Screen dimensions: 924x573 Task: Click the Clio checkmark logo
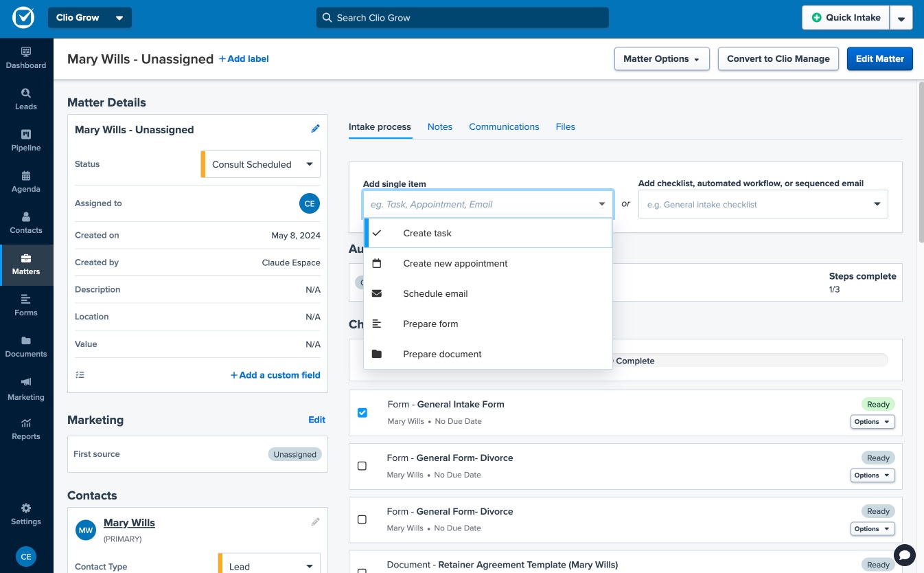click(x=23, y=18)
